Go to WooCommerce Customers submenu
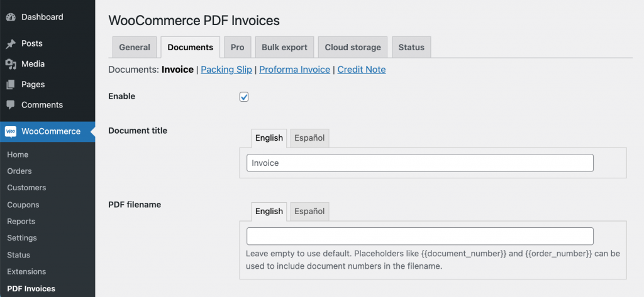644x297 pixels. tap(26, 188)
